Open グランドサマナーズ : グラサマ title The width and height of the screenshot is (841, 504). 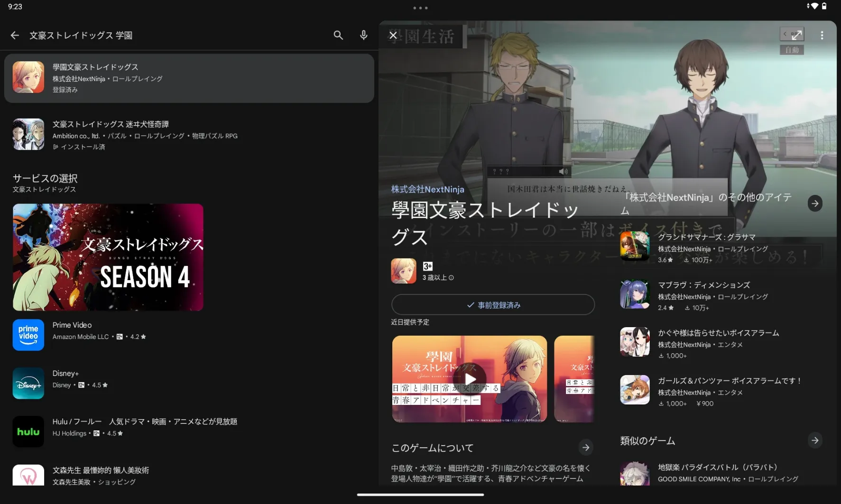707,237
